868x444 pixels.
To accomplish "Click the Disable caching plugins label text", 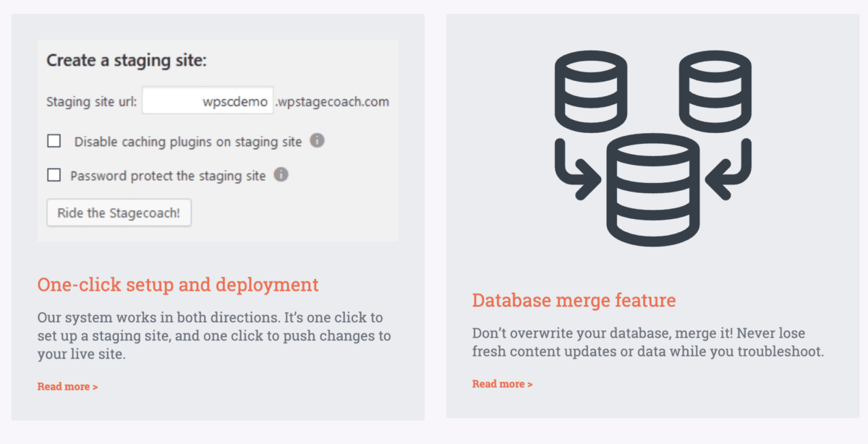I will pos(188,142).
